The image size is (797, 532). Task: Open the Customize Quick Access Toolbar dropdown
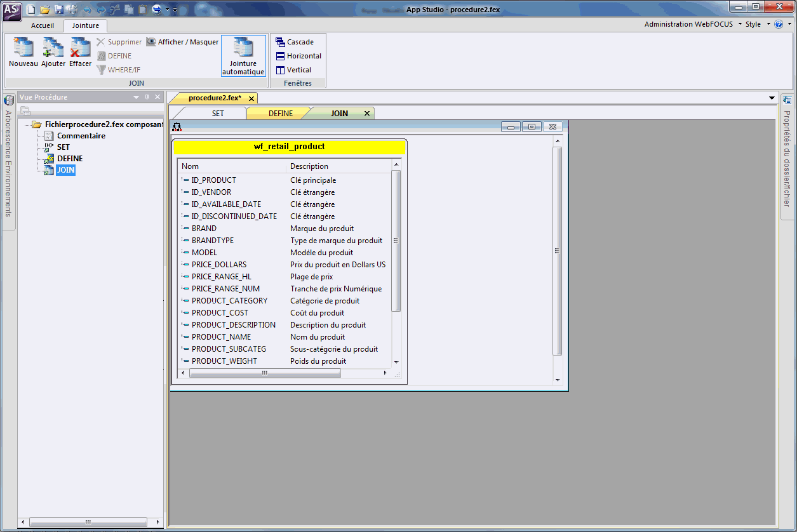(175, 10)
